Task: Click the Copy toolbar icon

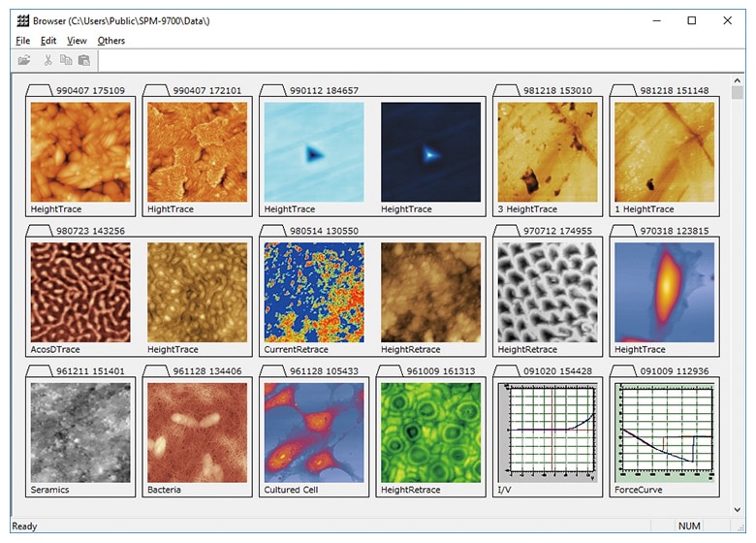Action: point(66,60)
